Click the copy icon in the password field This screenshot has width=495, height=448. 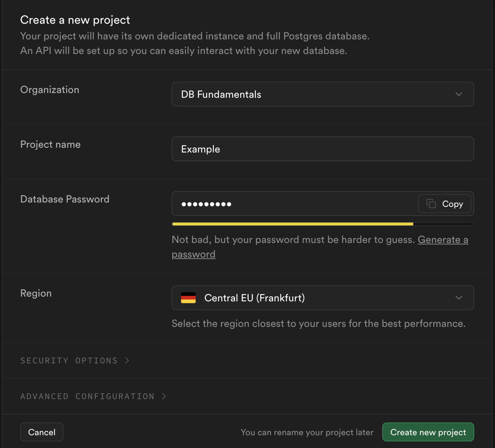pos(431,204)
